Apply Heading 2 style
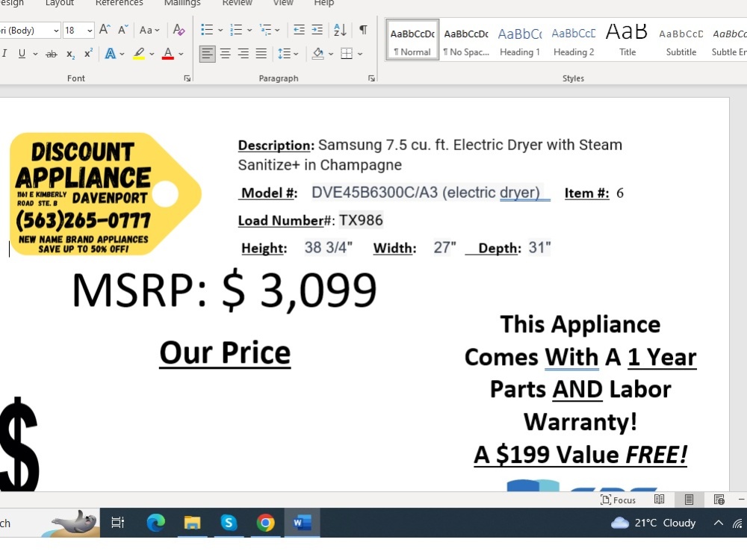Viewport: 747px width, 560px height. tap(574, 40)
